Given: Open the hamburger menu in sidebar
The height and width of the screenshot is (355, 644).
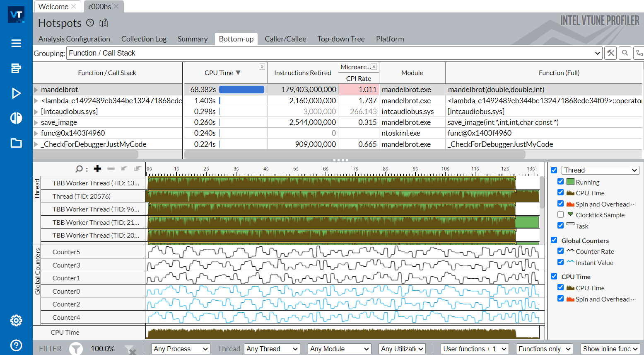Looking at the screenshot, I should coord(16,43).
